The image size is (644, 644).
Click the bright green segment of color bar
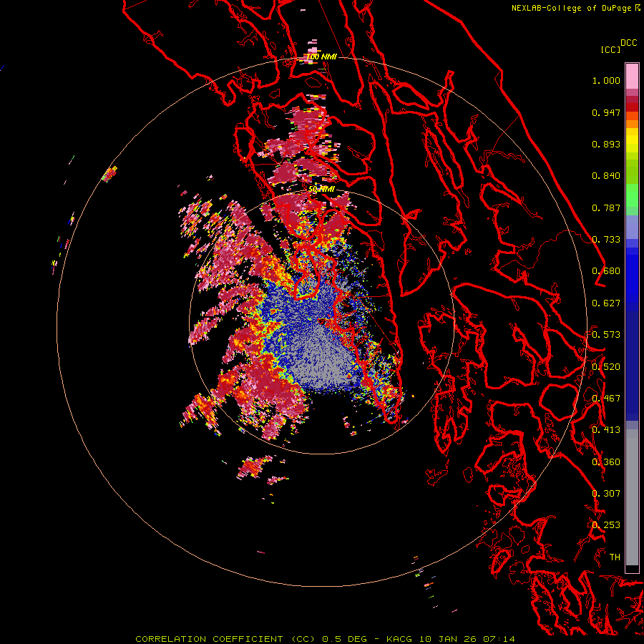632,195
